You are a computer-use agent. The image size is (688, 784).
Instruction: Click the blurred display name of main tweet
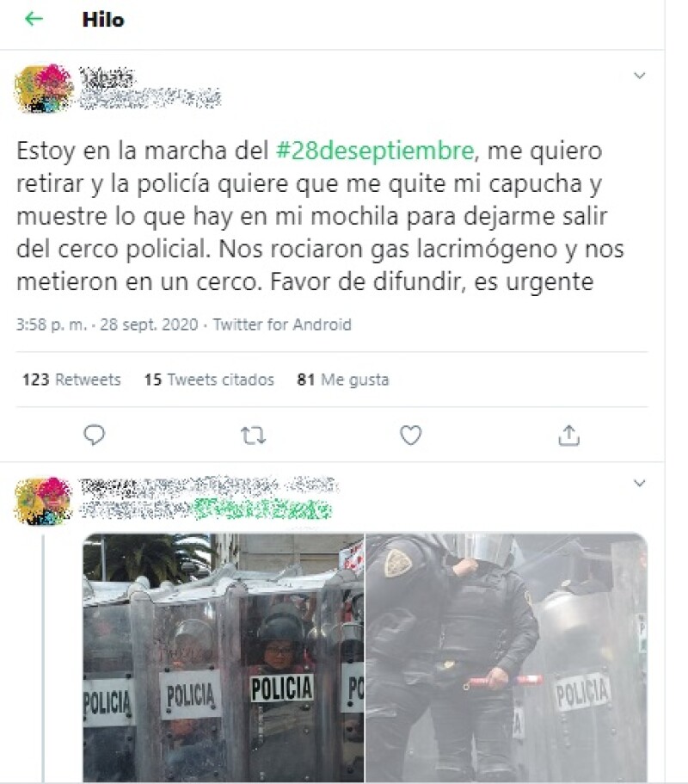point(107,77)
